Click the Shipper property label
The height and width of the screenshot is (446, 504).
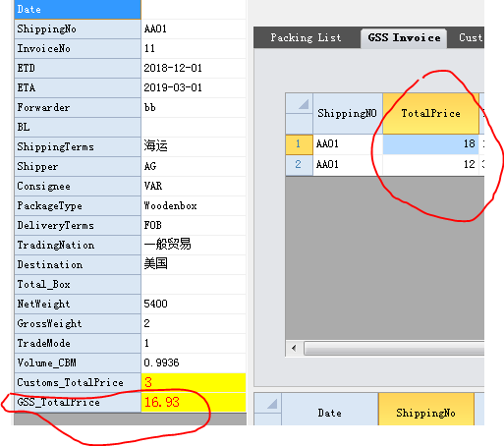click(78, 166)
